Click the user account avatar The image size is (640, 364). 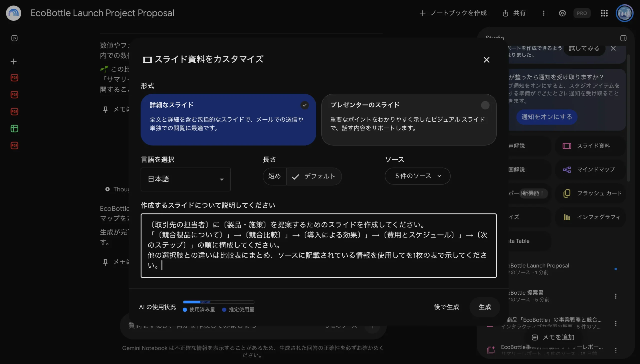624,13
